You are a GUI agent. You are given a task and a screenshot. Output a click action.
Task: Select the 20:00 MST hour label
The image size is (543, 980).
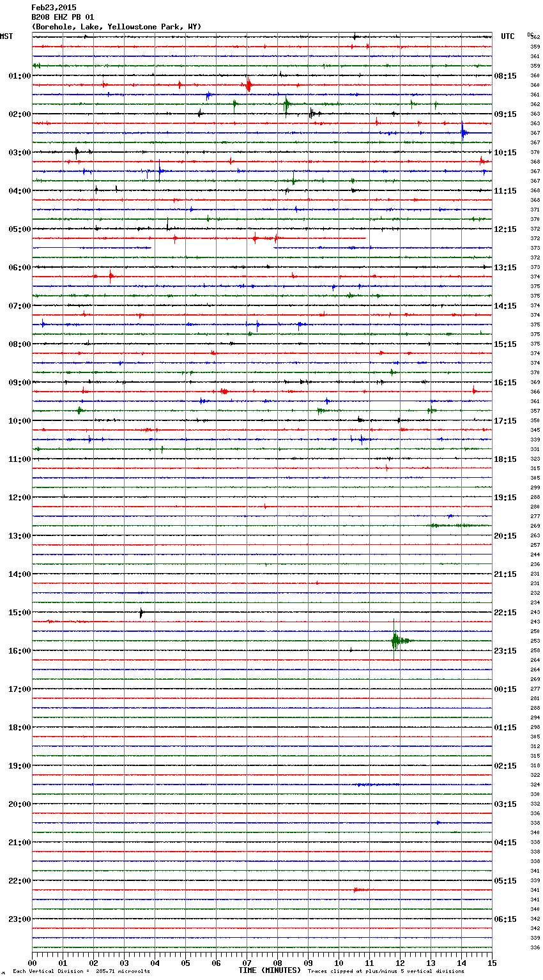point(20,804)
